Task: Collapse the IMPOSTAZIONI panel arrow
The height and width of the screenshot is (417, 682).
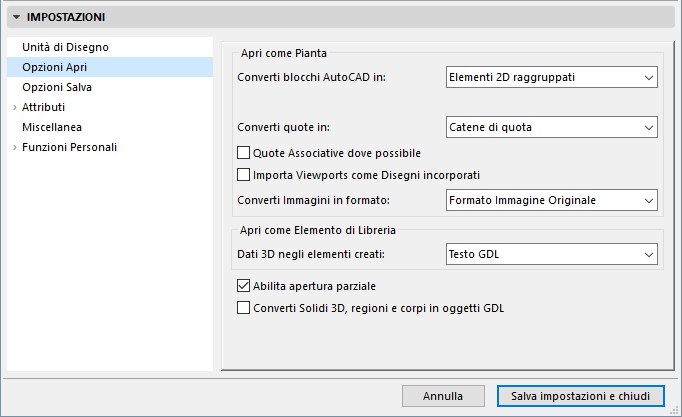Action: point(17,17)
